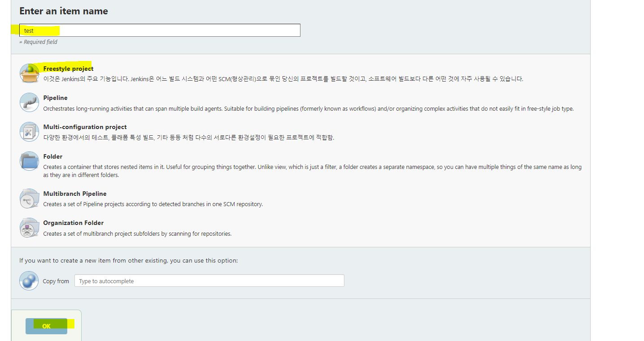The image size is (644, 341).
Task: Click the Enter an item name heading
Action: [x=64, y=11]
